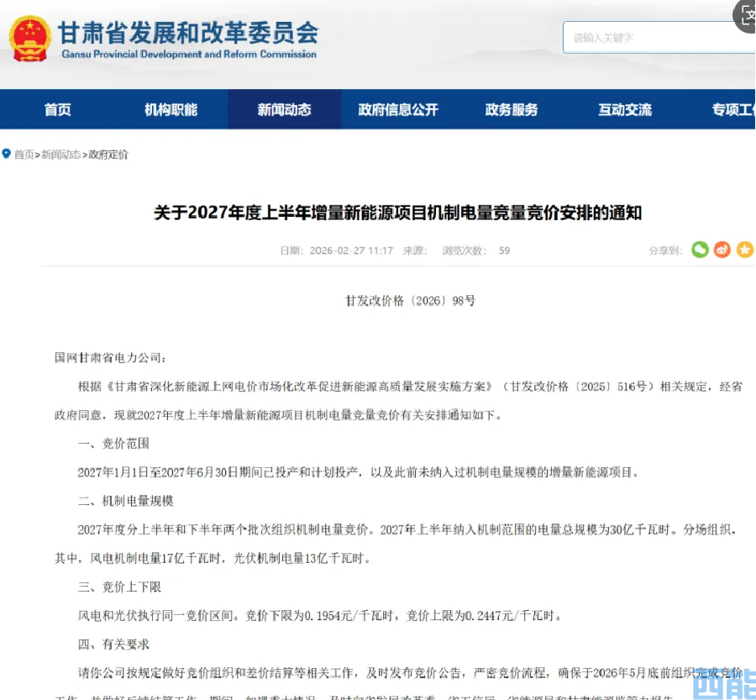The width and height of the screenshot is (756, 700).
Task: Open the 机构职能 menu item
Action: click(171, 109)
